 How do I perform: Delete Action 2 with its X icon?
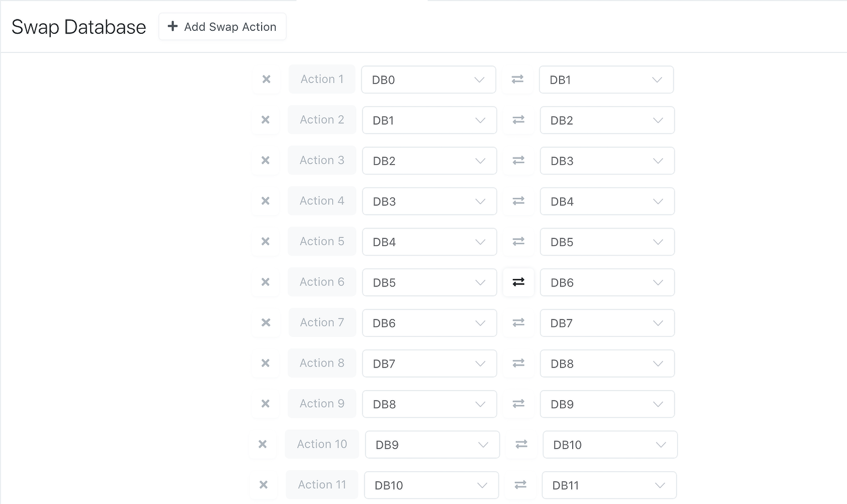tap(265, 120)
